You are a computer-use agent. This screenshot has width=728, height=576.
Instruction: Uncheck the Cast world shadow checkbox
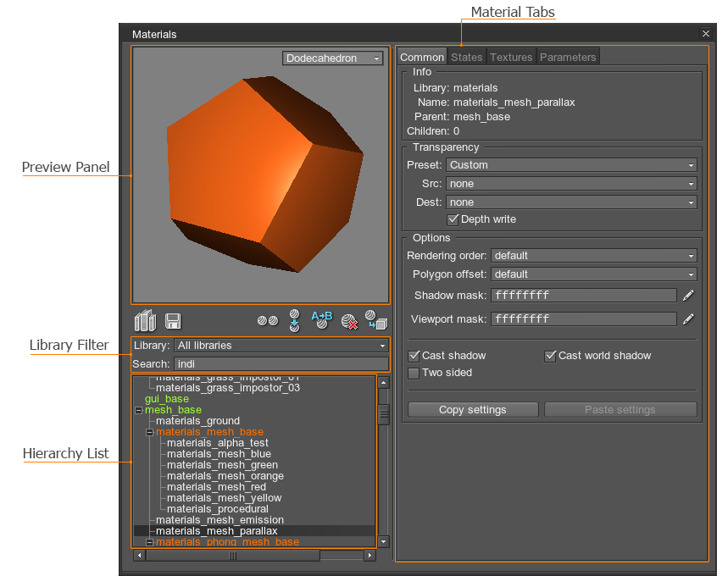coord(550,356)
